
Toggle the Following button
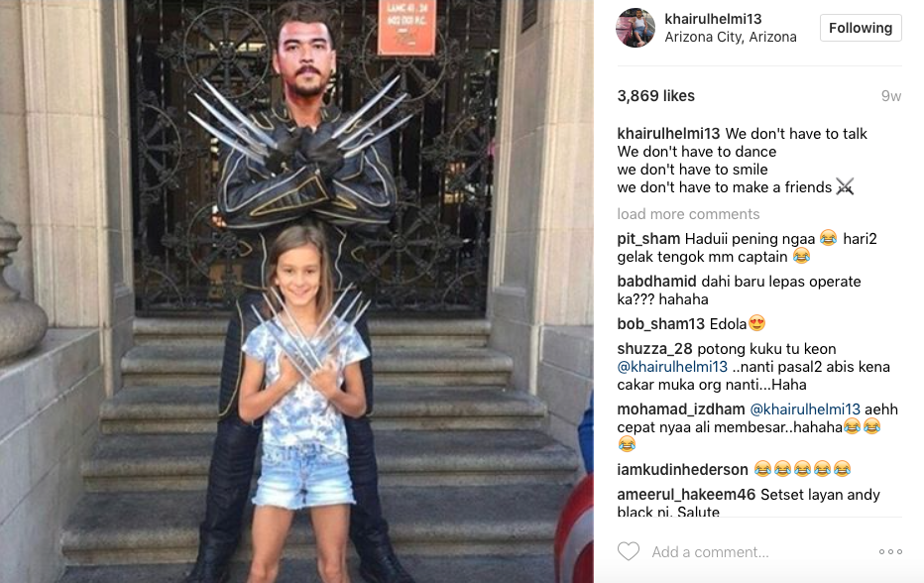point(861,28)
